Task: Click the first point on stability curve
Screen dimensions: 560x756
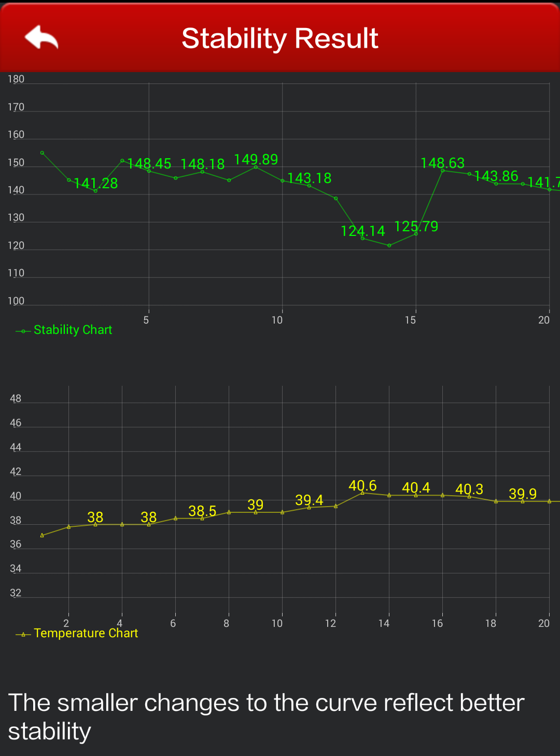Action: (x=42, y=153)
